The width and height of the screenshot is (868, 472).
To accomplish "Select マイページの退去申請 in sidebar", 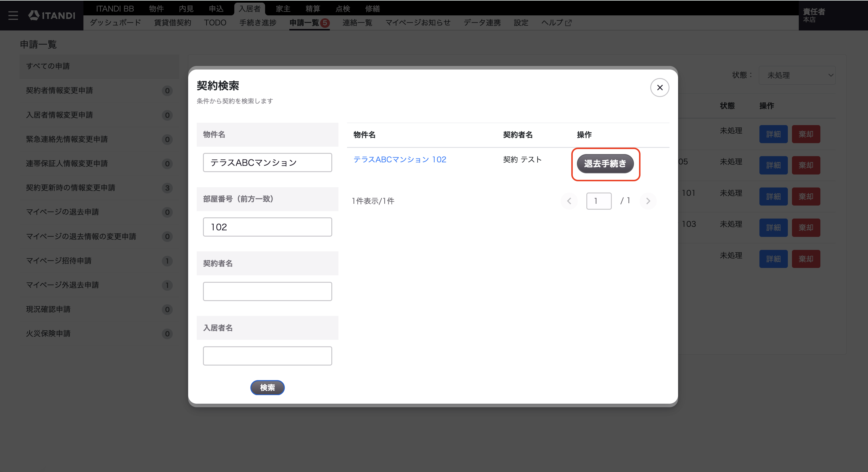I will pos(99,212).
